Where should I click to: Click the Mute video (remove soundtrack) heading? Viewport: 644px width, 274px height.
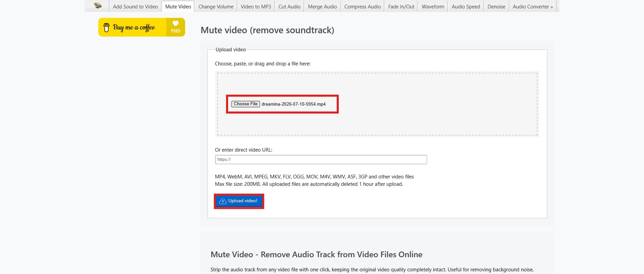[x=267, y=30]
